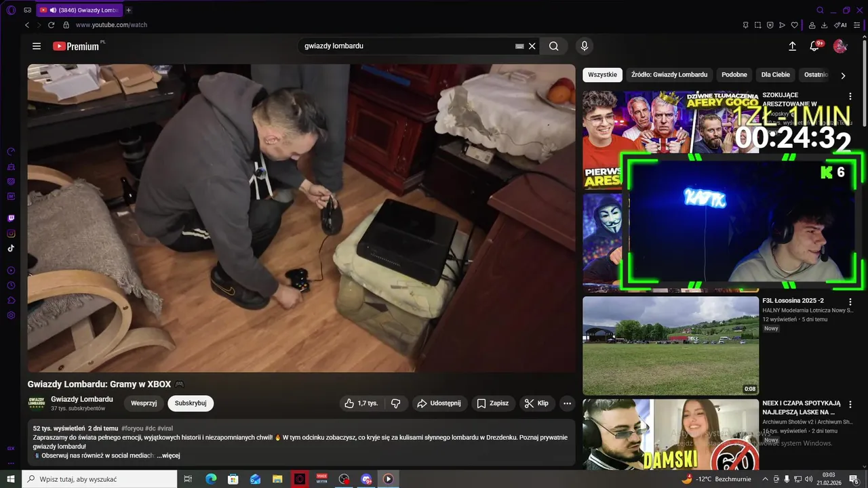
Task: Open TikTok in Opera sidebar
Action: [x=11, y=248]
